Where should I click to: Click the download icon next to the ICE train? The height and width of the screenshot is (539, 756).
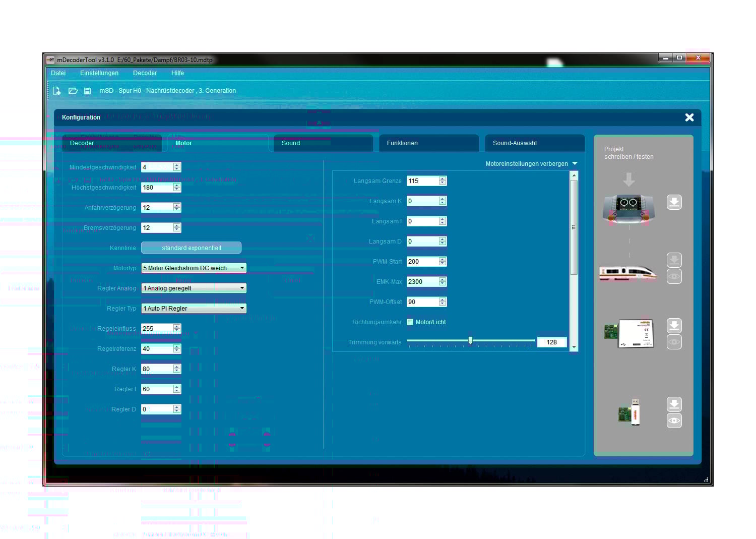674,260
